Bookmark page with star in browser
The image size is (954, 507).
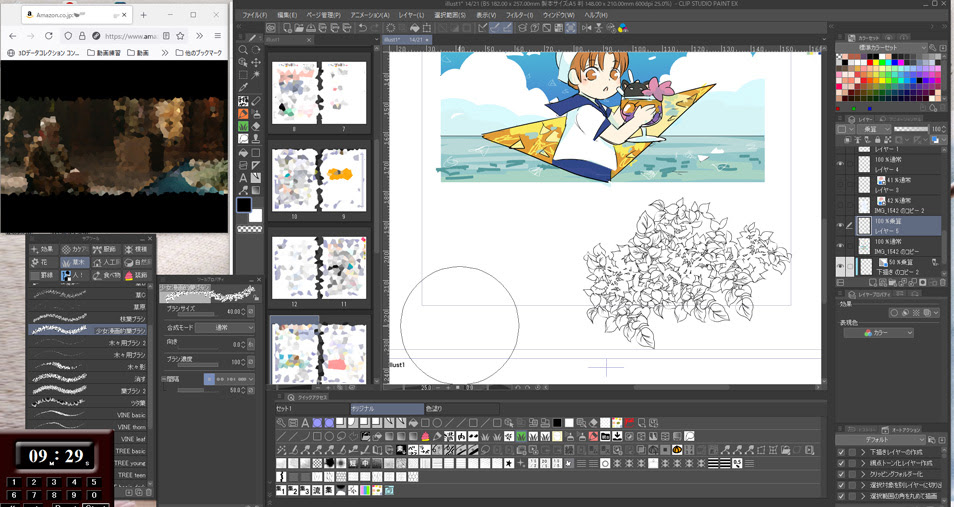click(x=180, y=36)
